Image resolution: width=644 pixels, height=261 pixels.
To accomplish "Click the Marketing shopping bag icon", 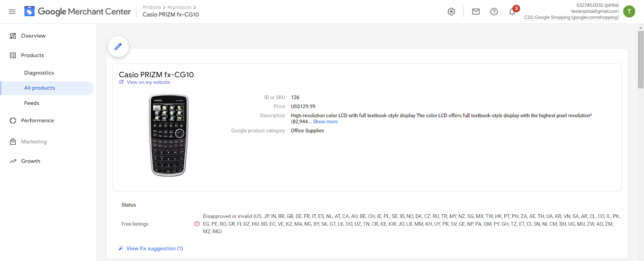I will (13, 142).
